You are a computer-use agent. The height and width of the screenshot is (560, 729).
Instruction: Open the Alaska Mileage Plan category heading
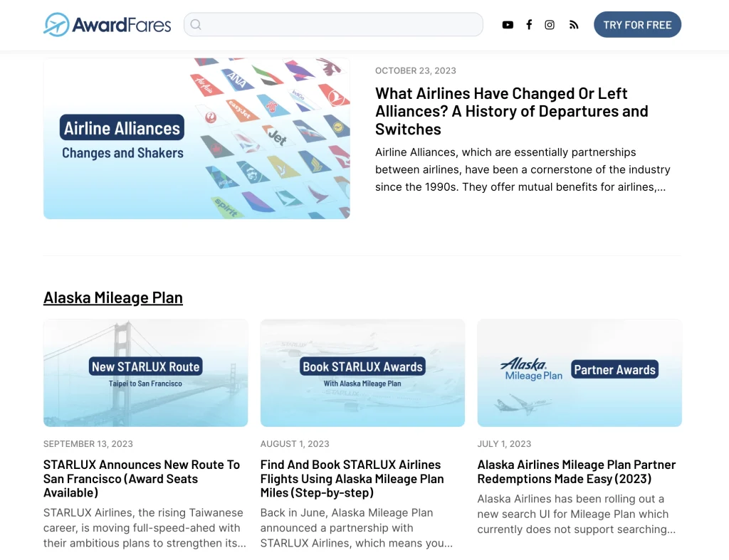point(113,297)
